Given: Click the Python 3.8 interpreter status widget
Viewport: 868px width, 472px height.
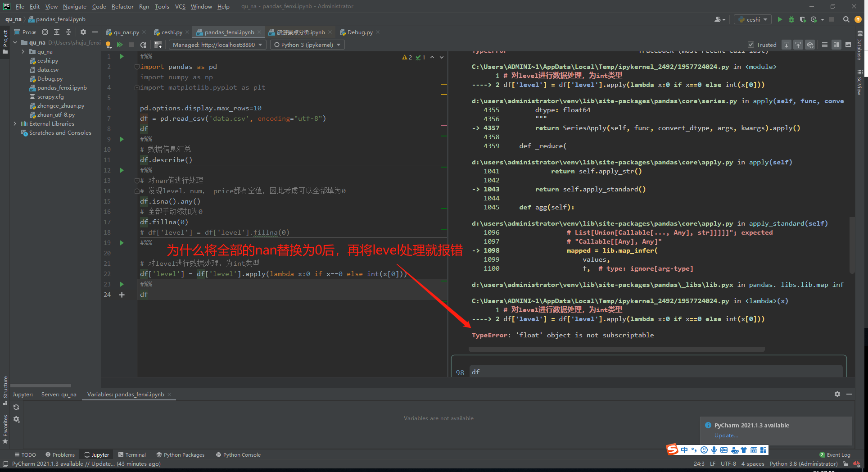Looking at the screenshot, I should click(804, 464).
